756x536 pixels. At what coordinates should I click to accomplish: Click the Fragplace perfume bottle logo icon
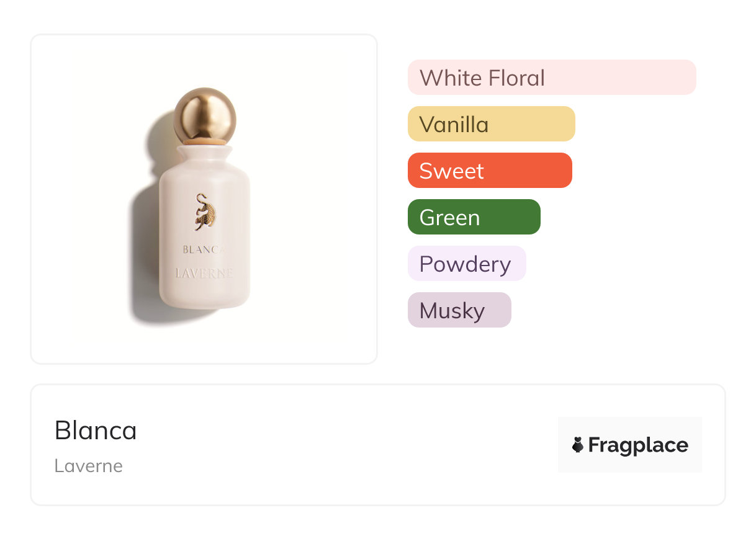(578, 445)
